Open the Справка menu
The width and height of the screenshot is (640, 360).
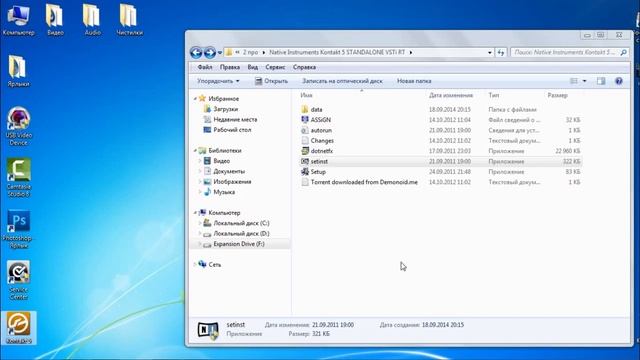coord(304,67)
